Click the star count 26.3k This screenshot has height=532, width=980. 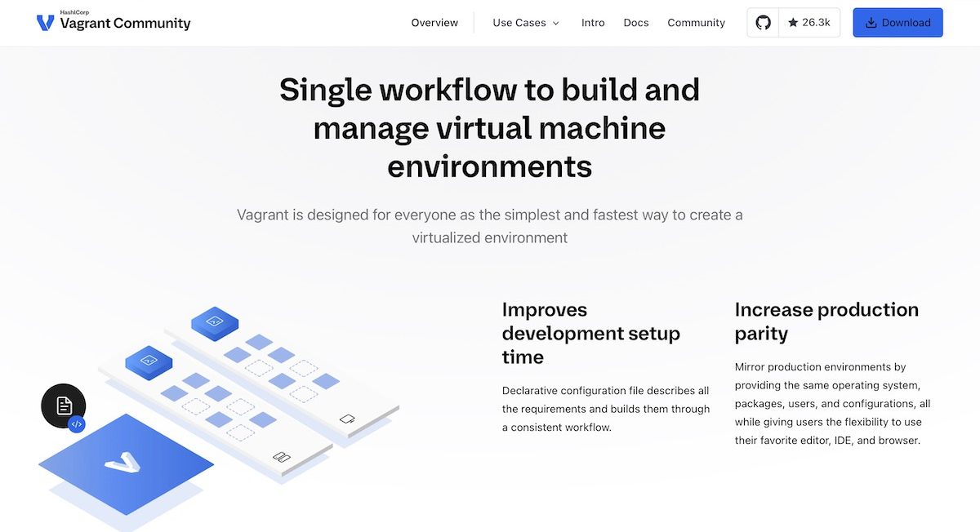coord(809,23)
